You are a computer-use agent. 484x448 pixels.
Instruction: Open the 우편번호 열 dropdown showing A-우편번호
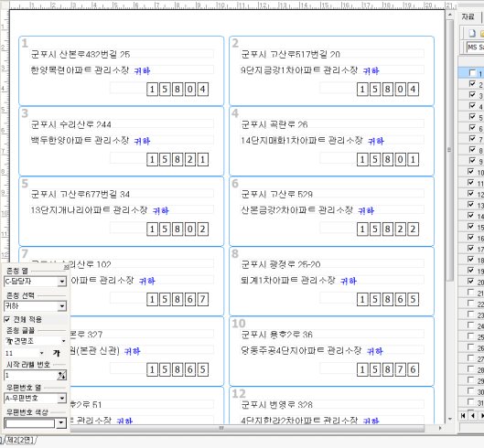coord(35,398)
